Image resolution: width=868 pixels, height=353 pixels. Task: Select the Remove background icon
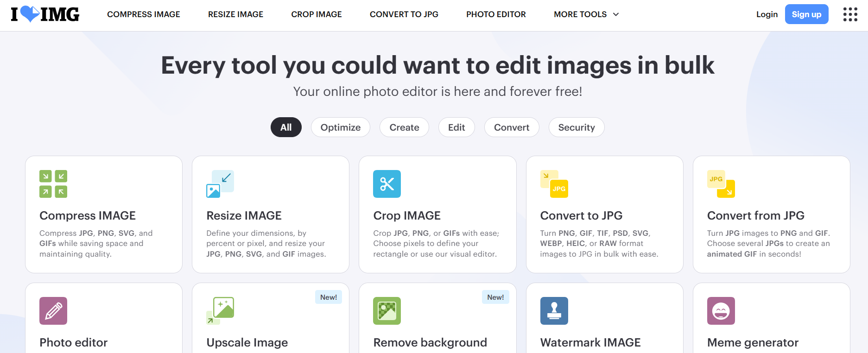pos(387,311)
